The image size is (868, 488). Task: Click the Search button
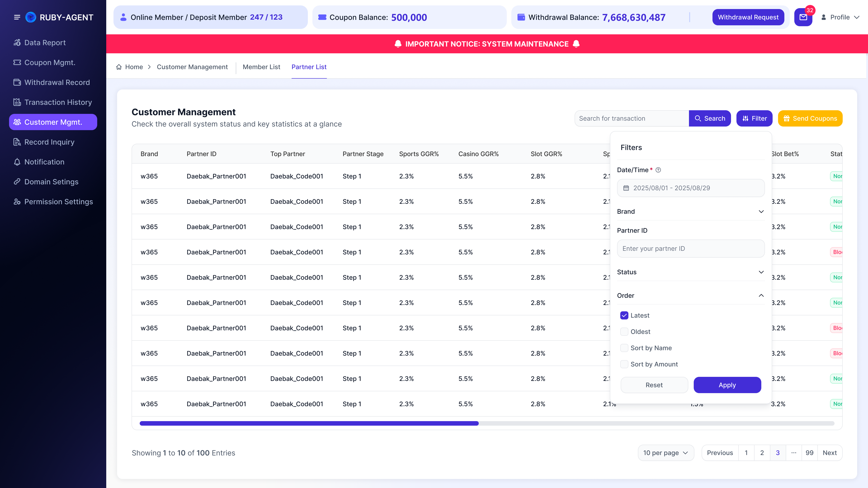coord(710,119)
